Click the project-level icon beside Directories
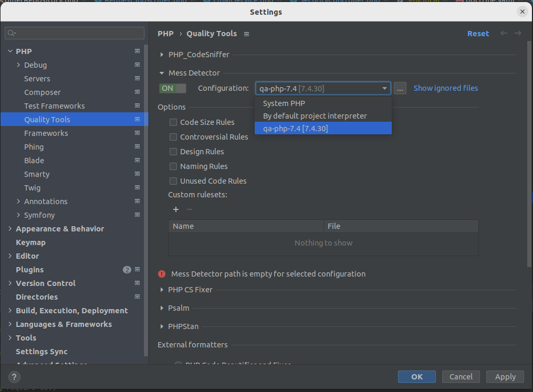 point(138,296)
